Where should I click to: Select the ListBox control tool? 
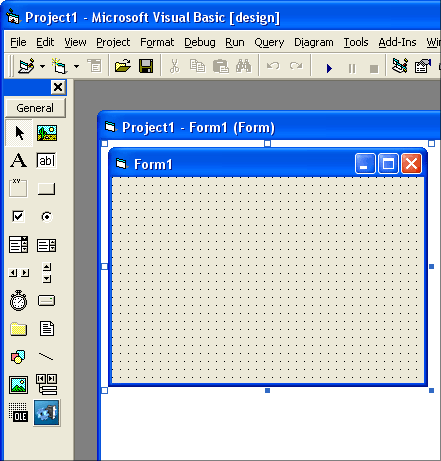[x=47, y=245]
